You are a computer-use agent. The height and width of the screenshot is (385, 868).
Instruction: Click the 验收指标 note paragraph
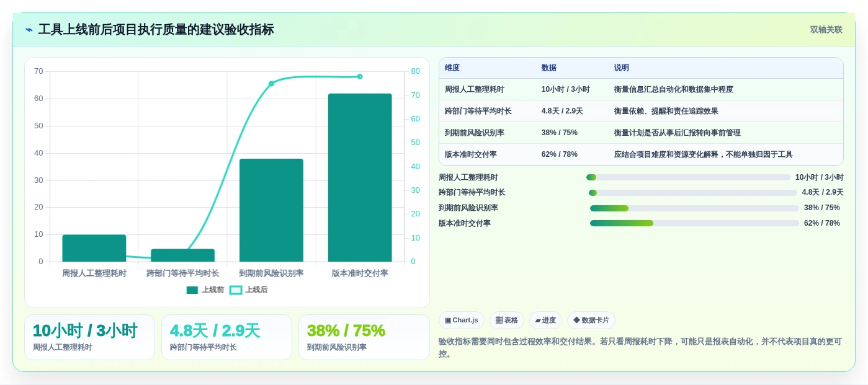(x=640, y=348)
